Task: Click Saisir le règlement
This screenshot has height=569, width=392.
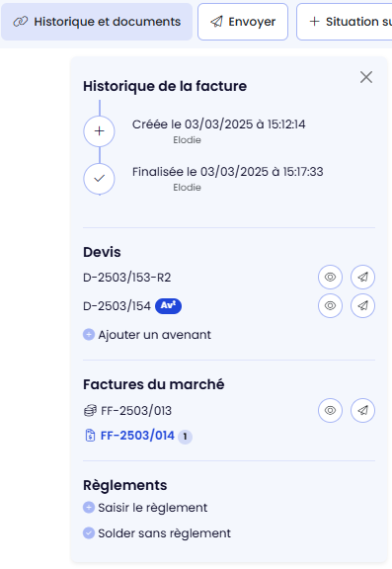Action: pos(145,508)
